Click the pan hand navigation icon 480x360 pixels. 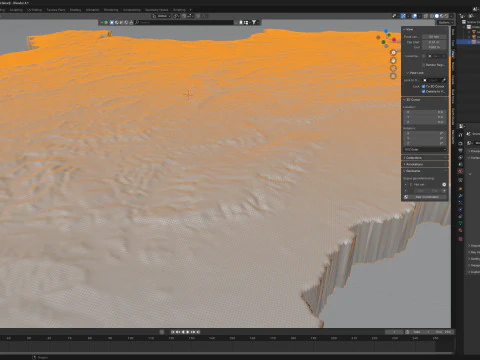click(393, 61)
